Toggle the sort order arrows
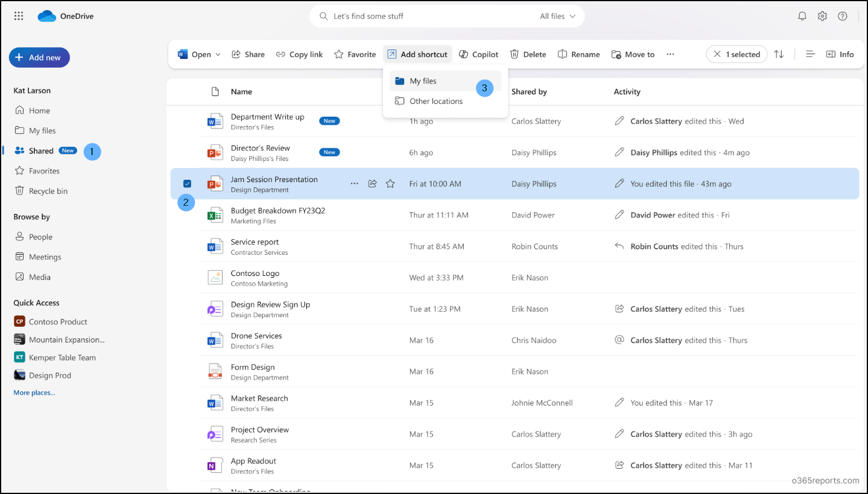Screen dimensions: 868x494 779,54
